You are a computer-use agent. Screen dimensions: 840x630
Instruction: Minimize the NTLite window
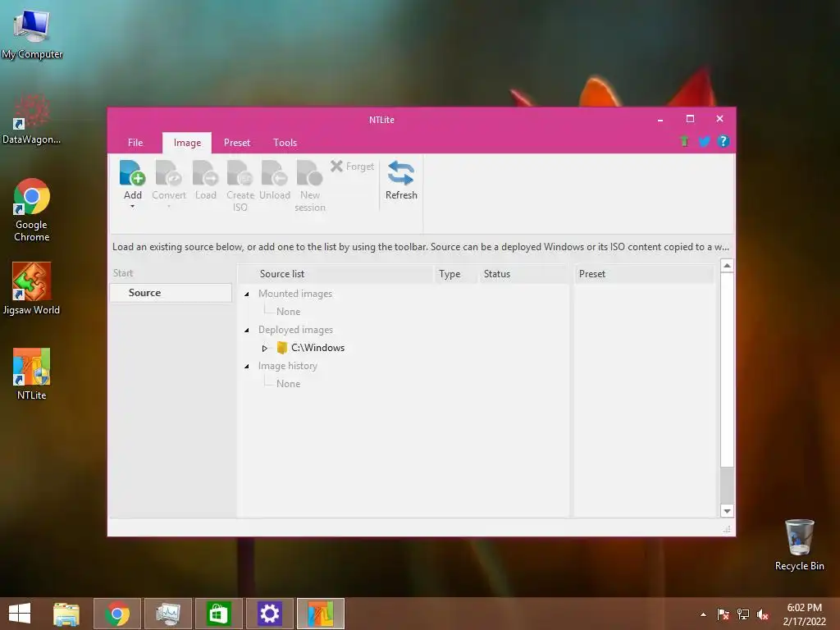pos(660,120)
